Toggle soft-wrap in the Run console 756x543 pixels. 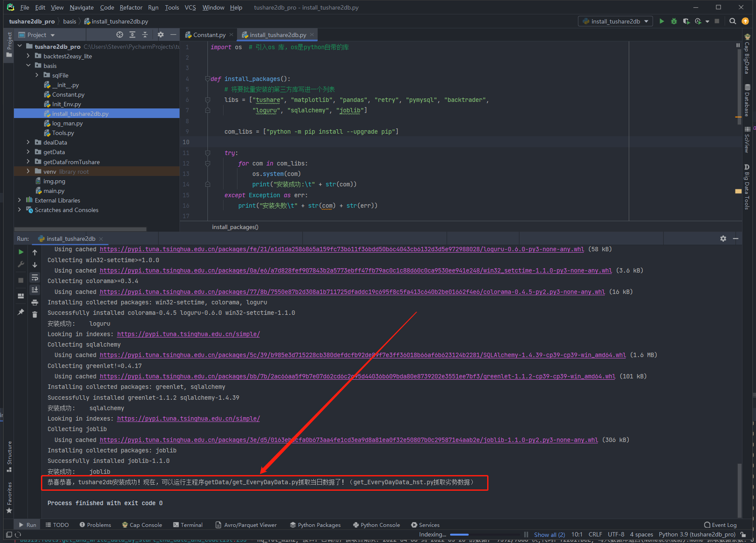click(x=35, y=277)
